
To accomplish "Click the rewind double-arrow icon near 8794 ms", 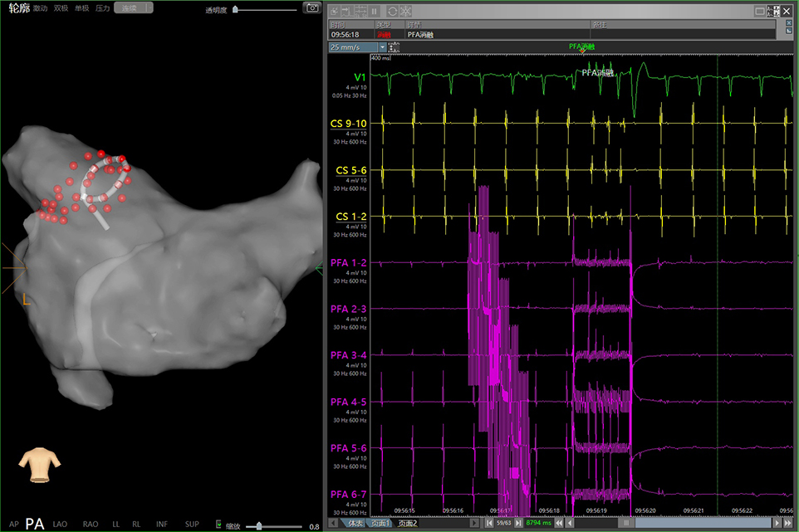I will (559, 523).
